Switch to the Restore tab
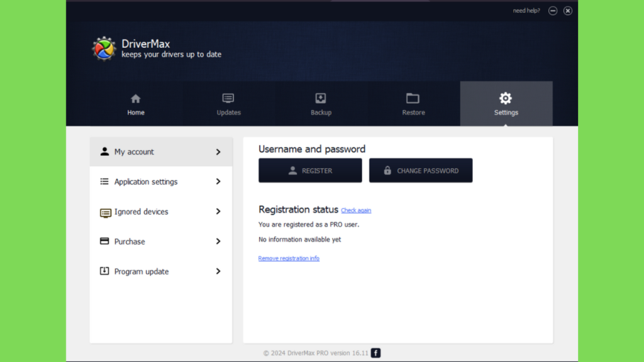Viewport: 644px width, 362px height. click(414, 104)
